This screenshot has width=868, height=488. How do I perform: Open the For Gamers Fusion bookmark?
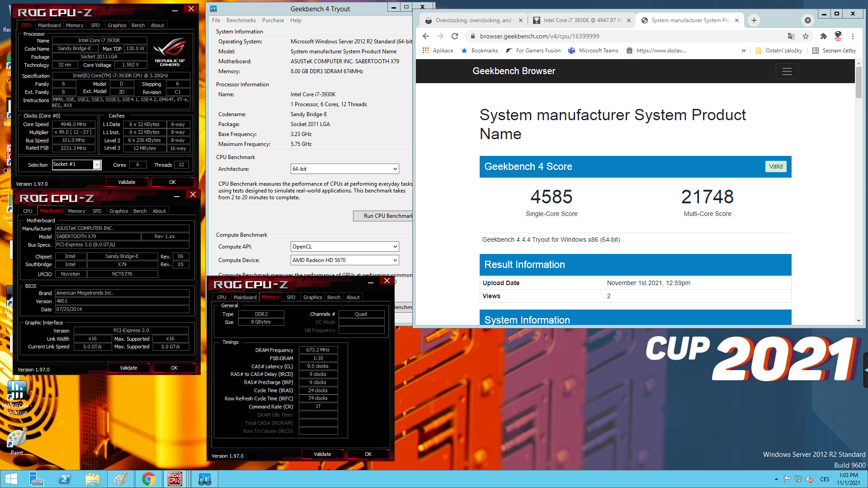tap(533, 51)
